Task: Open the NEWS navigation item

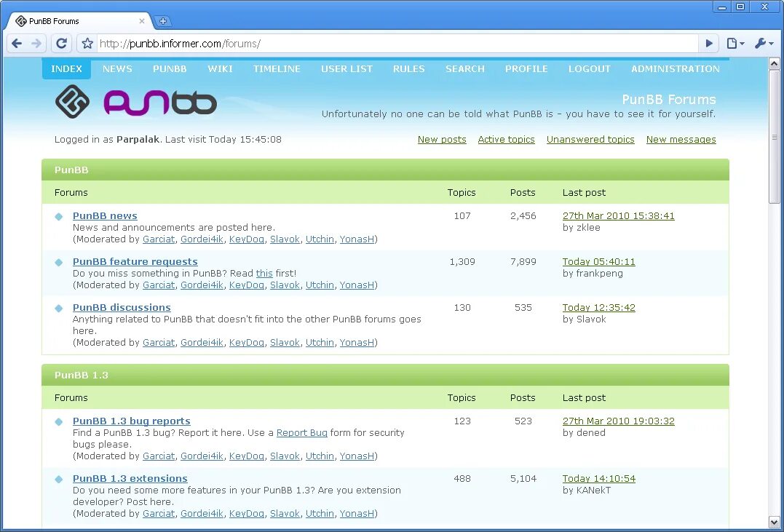Action: [117, 69]
